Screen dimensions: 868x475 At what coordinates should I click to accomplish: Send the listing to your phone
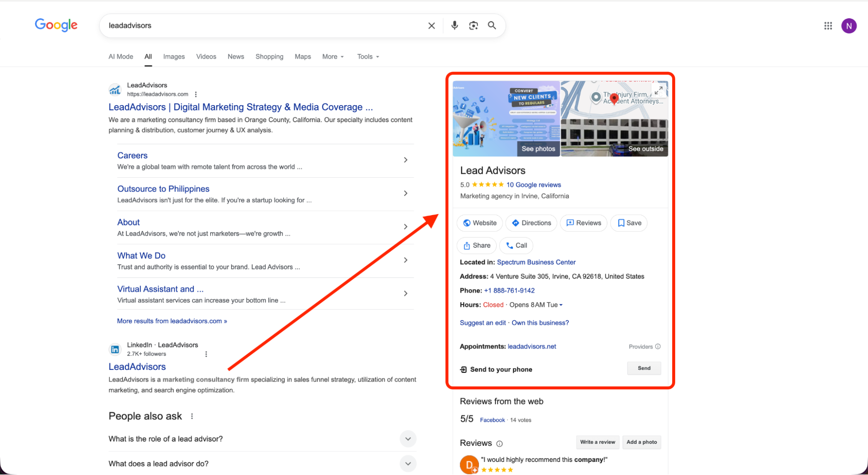pos(644,368)
